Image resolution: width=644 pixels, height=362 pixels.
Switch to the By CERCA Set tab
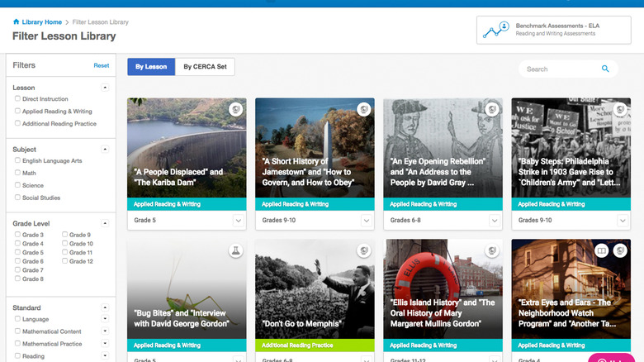coord(205,67)
